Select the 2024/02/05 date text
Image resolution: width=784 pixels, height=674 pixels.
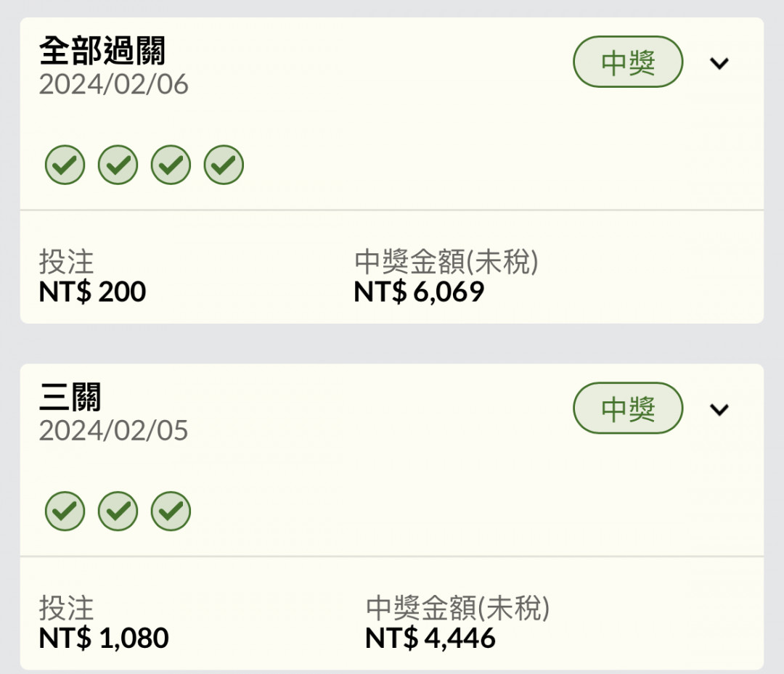[x=113, y=430]
